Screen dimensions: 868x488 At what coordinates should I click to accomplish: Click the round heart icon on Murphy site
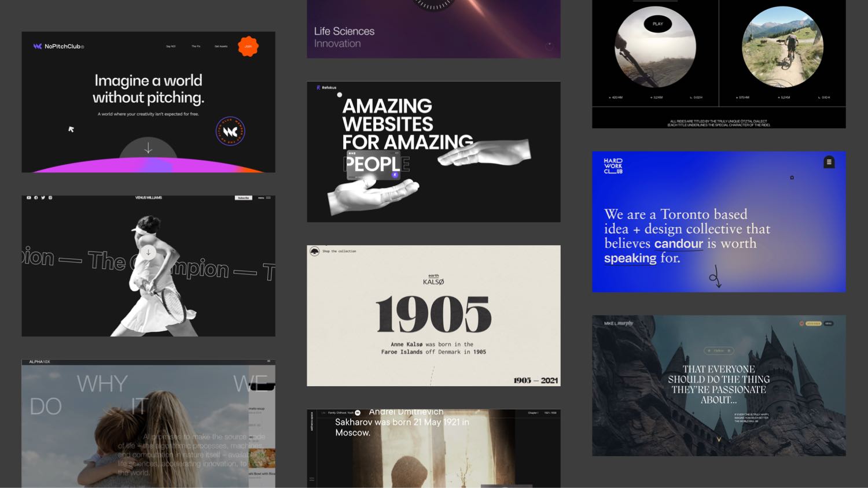pyautogui.click(x=802, y=324)
